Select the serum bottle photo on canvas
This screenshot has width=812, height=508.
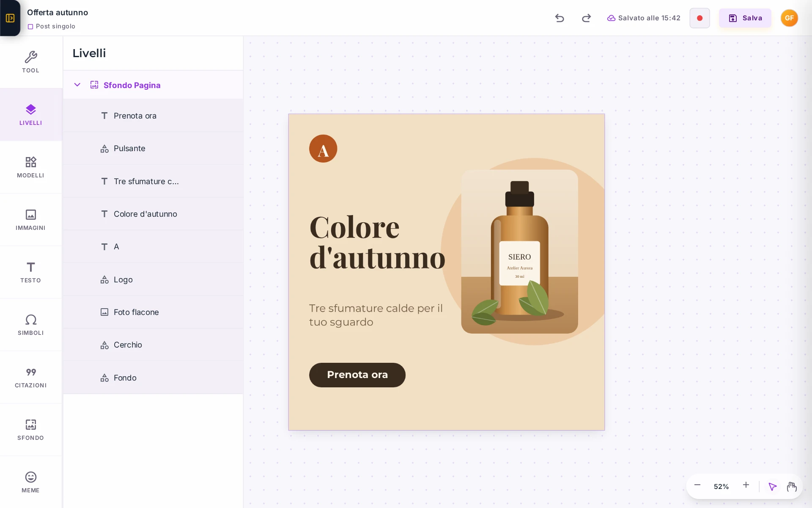pos(519,251)
